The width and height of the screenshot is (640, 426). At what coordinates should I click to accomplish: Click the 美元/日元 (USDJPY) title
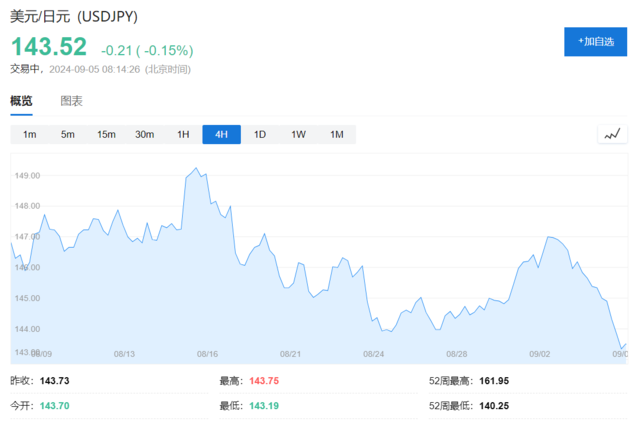75,17
